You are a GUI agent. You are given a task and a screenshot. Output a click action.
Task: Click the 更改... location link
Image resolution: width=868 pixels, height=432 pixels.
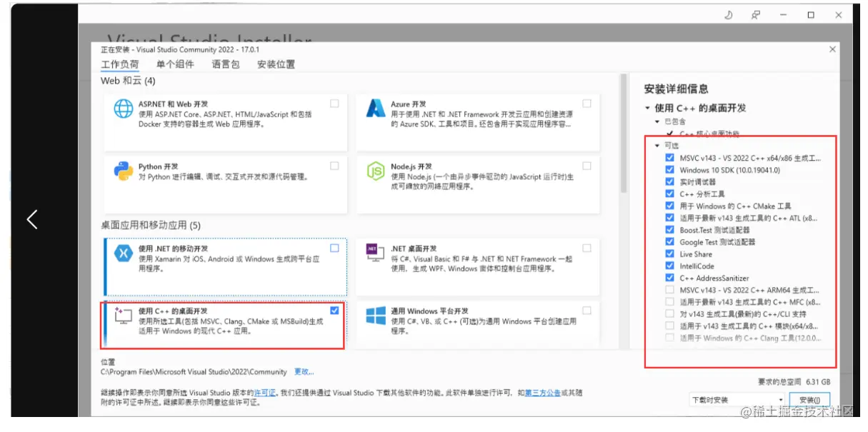click(304, 372)
